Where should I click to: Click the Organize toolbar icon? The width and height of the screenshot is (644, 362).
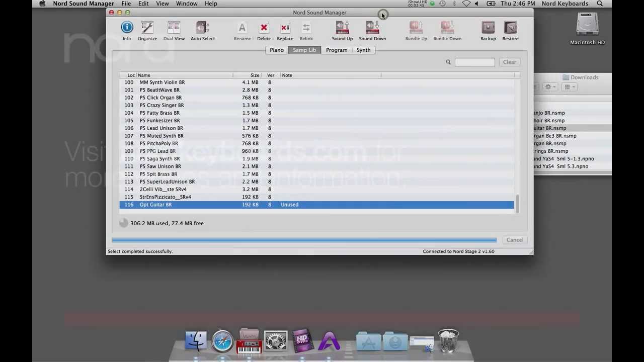147,31
